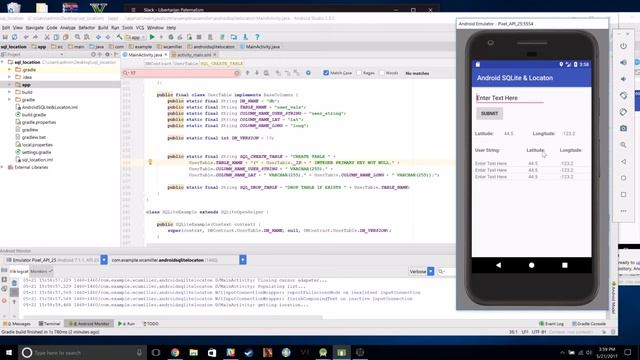Open the Messages tool window

17,324
